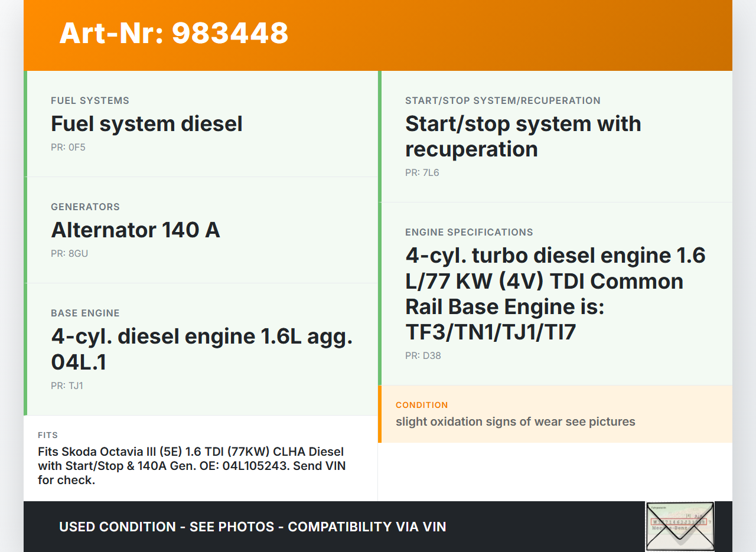Click the PR: 0F5 code
This screenshot has width=756, height=552.
pyautogui.click(x=68, y=147)
